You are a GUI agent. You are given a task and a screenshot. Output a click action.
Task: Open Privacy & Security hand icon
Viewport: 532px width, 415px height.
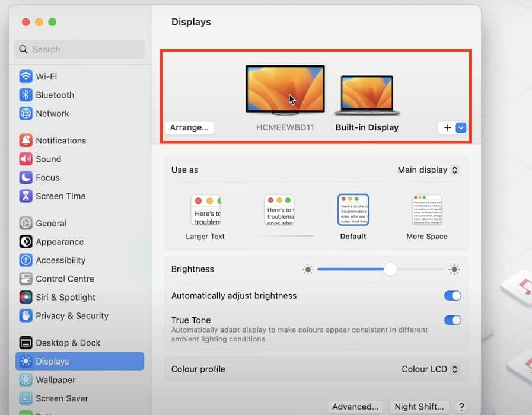point(26,315)
